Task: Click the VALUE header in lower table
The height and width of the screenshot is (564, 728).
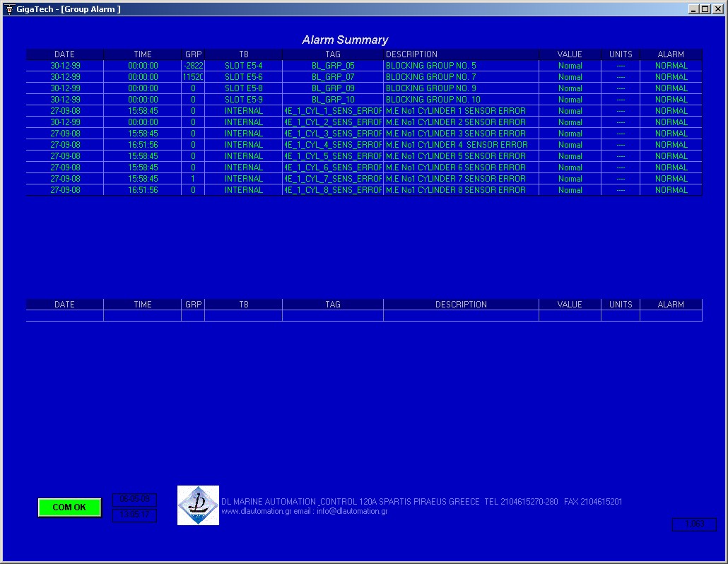Action: pyautogui.click(x=570, y=305)
